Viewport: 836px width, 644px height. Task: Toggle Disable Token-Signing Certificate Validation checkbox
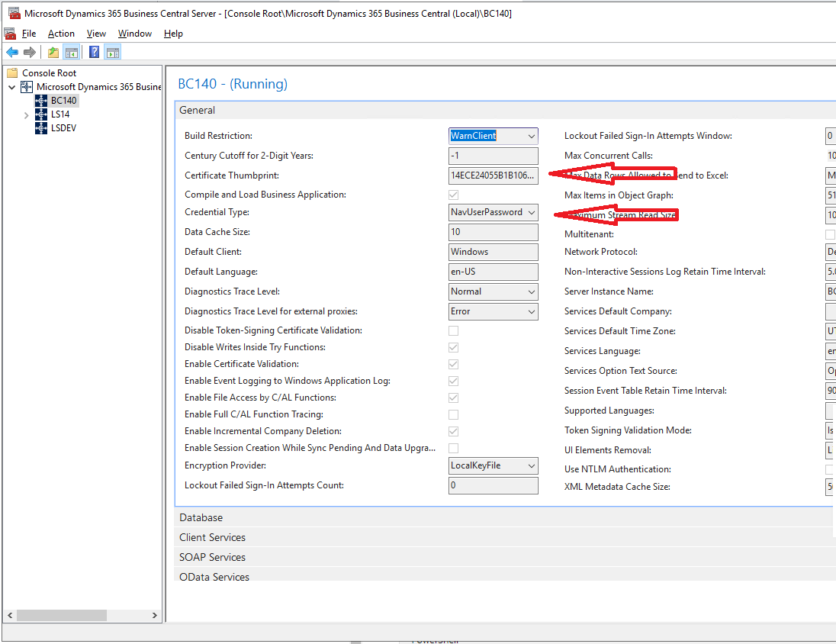click(x=454, y=331)
